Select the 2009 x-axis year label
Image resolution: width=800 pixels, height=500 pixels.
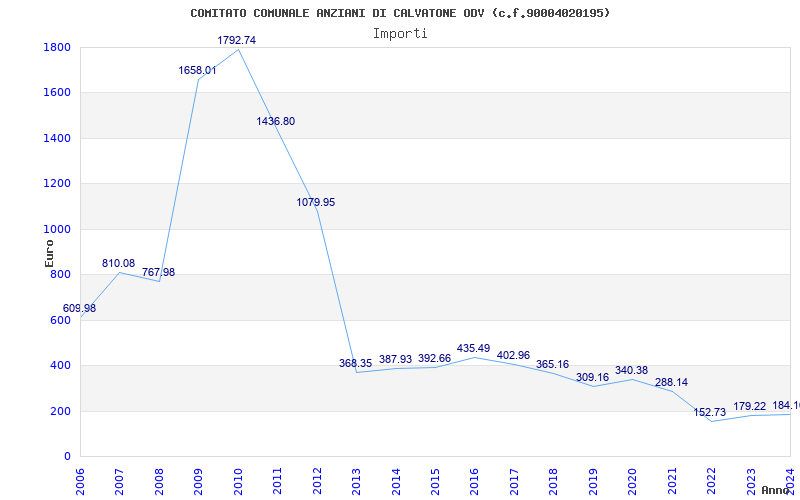[198, 481]
